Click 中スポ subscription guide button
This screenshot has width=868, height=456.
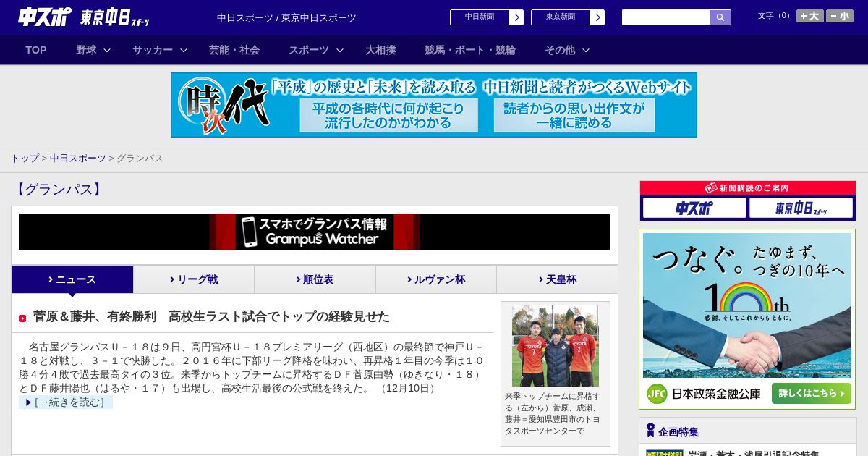coord(694,208)
